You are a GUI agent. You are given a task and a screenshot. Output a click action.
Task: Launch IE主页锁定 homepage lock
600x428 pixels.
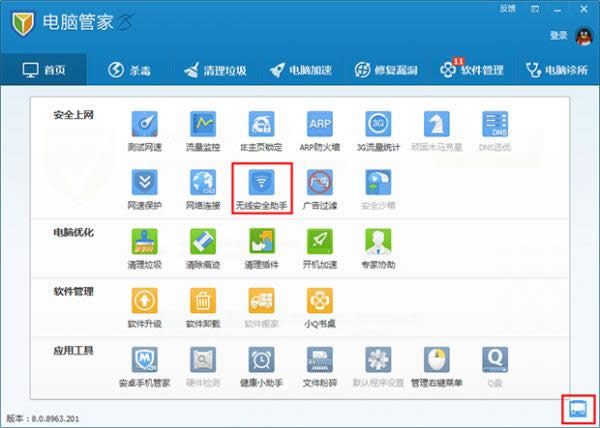click(x=262, y=131)
